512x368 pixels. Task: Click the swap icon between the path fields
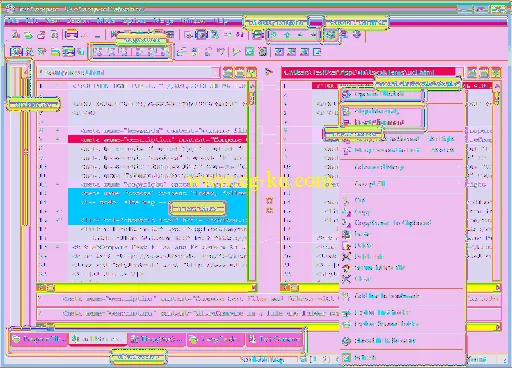269,72
